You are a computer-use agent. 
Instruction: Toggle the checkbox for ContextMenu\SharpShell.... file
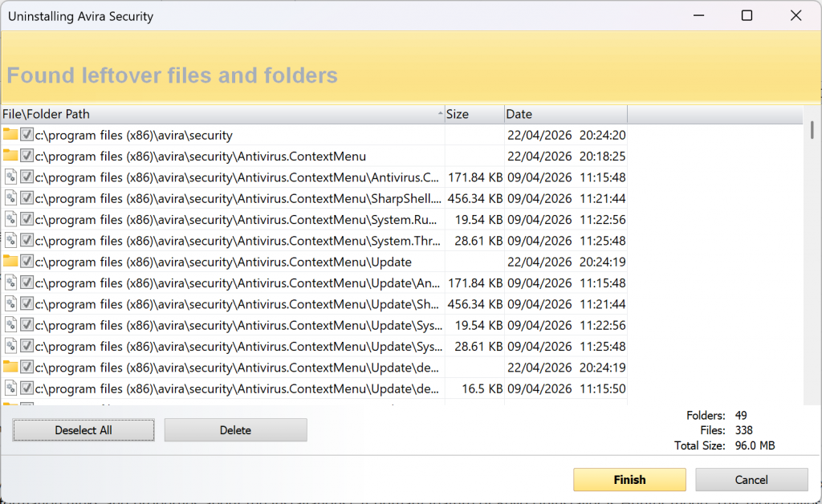[x=26, y=198]
